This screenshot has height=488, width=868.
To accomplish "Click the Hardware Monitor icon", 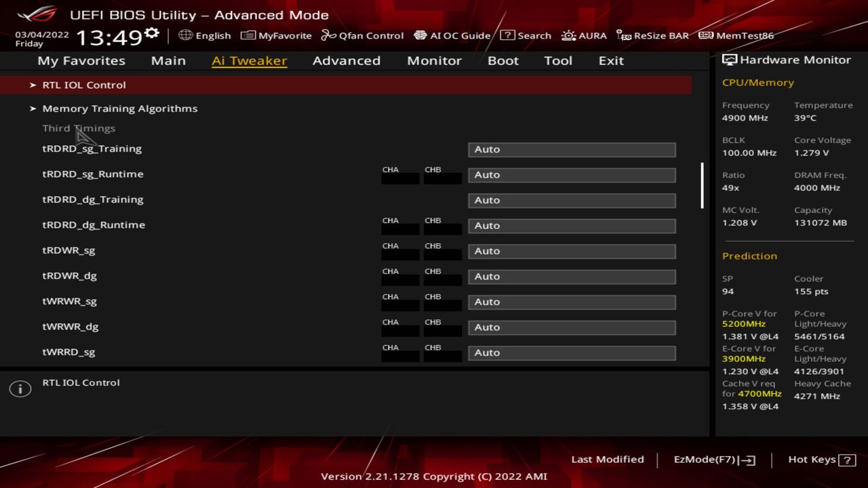I will [730, 60].
